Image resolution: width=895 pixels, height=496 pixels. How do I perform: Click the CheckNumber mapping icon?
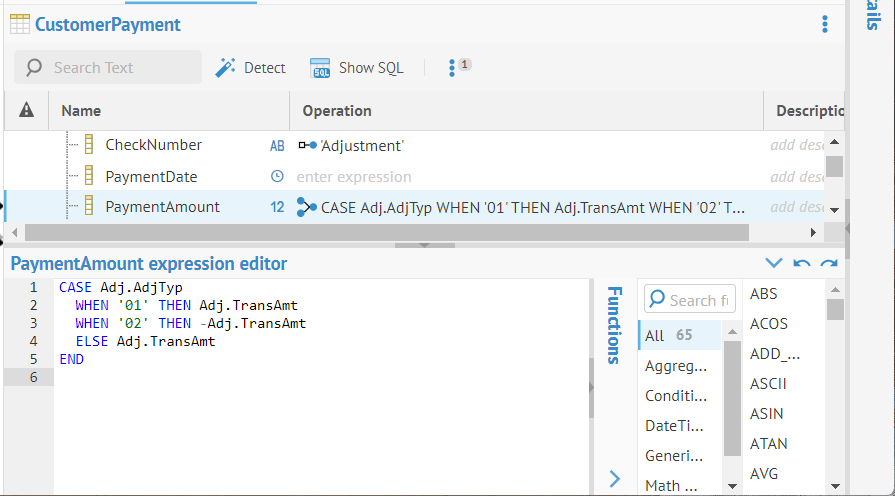306,146
